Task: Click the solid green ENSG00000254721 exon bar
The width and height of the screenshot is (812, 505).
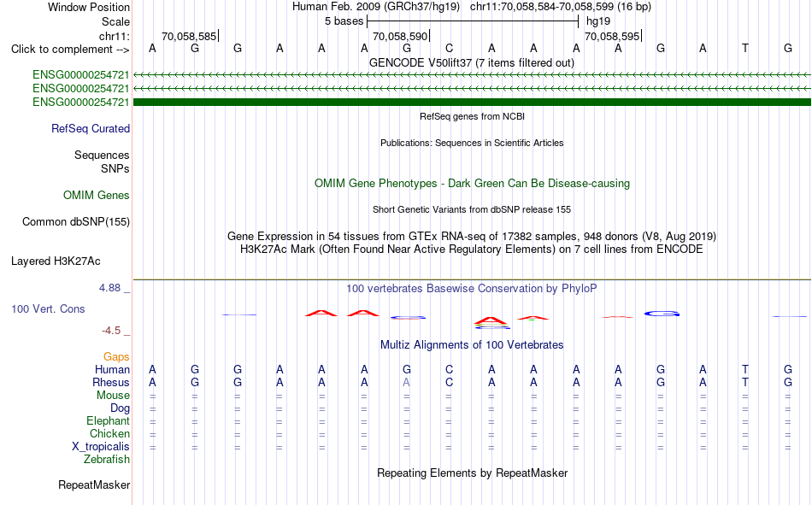Action: click(x=472, y=102)
